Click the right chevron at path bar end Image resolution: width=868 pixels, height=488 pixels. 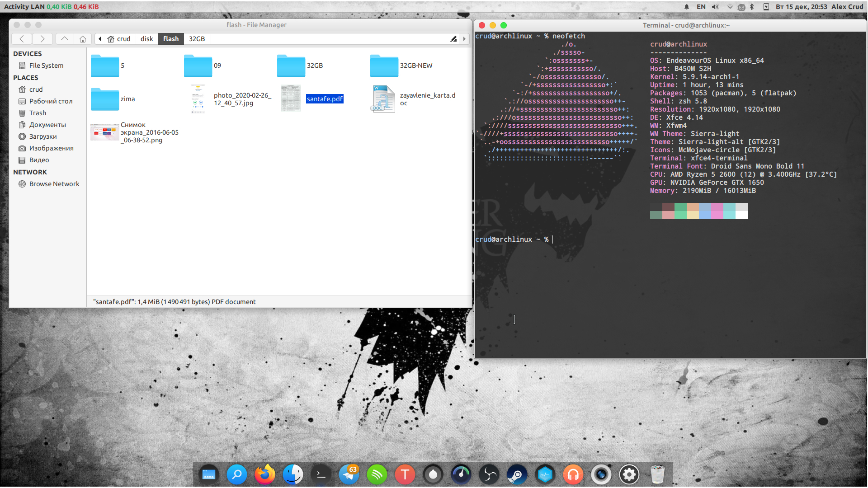pos(464,39)
